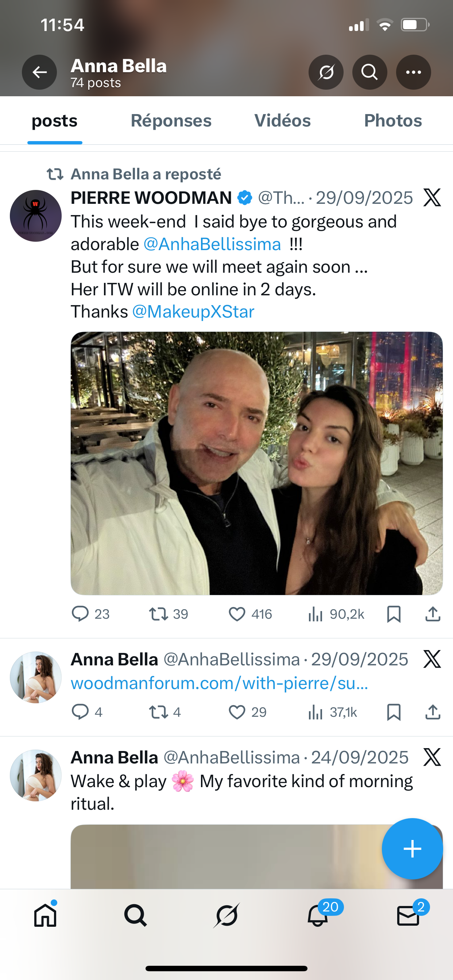The width and height of the screenshot is (453, 980).
Task: Open the selfie photo in the post
Action: click(x=256, y=463)
